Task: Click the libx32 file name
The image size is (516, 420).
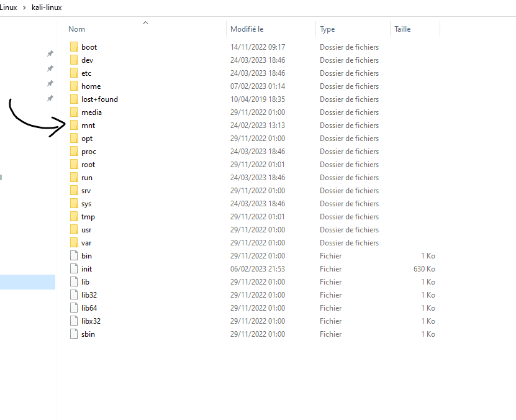Action: click(x=91, y=321)
